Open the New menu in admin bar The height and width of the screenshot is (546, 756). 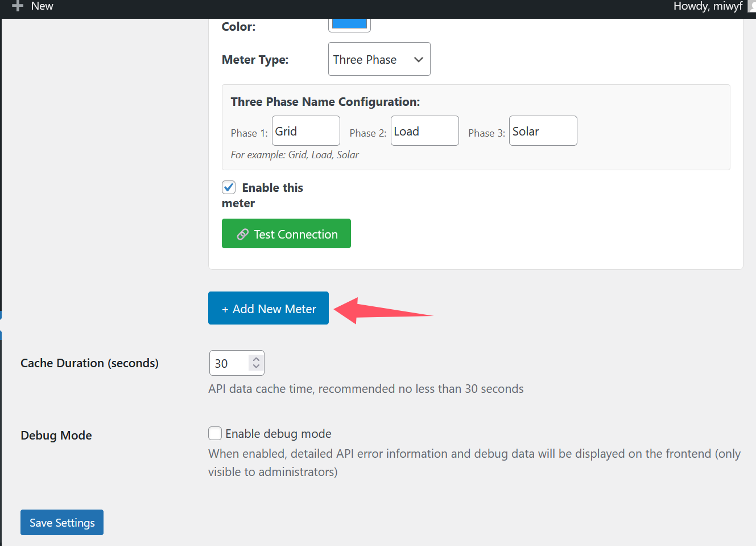click(x=42, y=6)
